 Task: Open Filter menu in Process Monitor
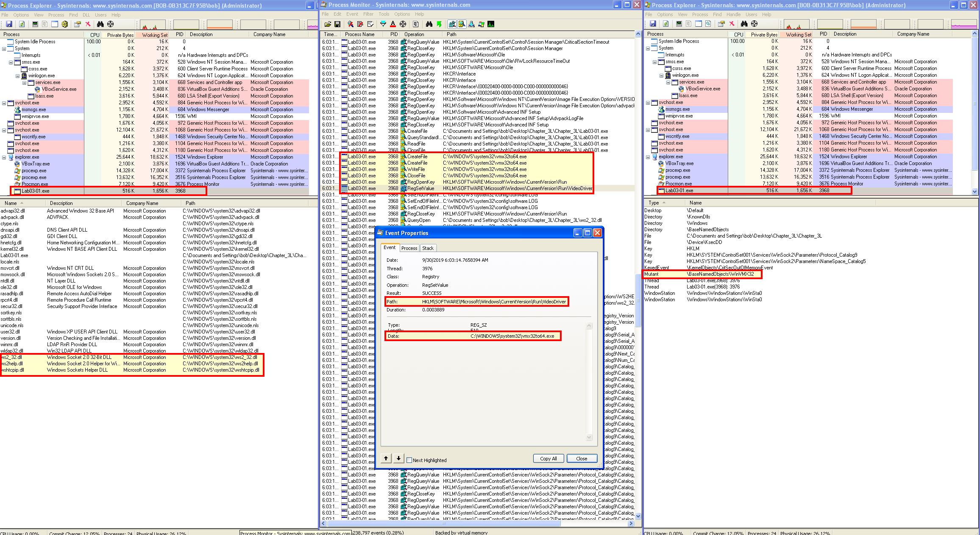click(x=368, y=14)
